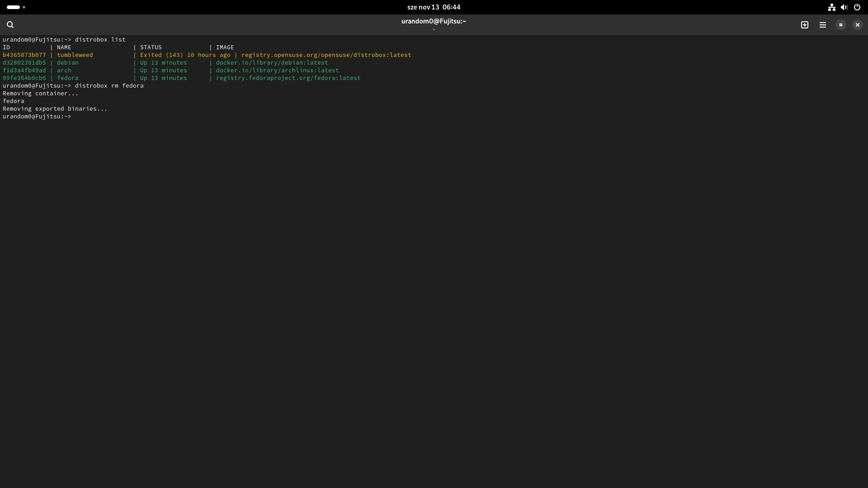Open the volume indicator
This screenshot has height=488, width=868.
(x=844, y=7)
